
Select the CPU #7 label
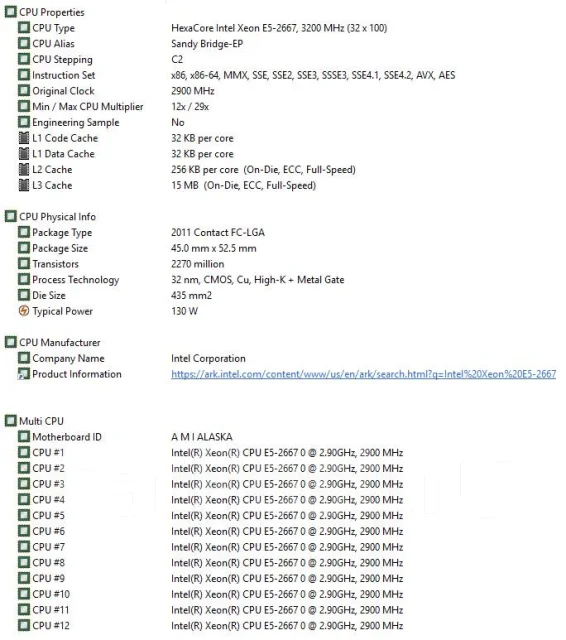[48, 547]
